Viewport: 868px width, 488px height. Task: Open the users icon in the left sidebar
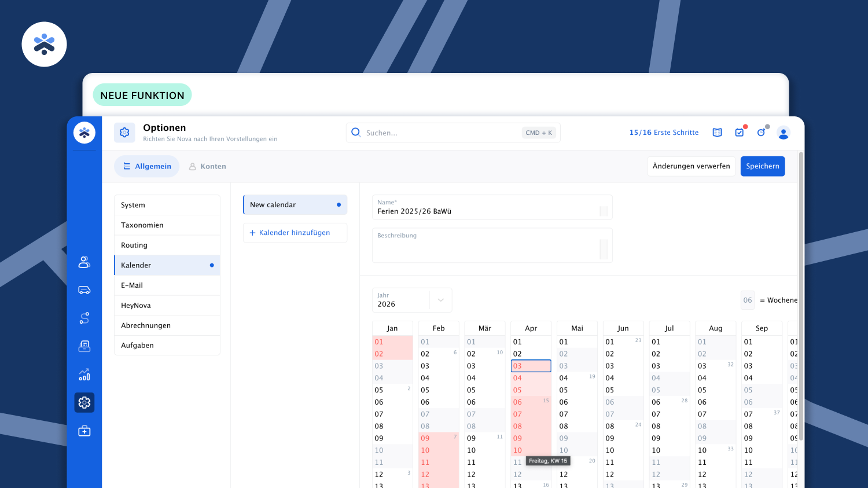84,262
